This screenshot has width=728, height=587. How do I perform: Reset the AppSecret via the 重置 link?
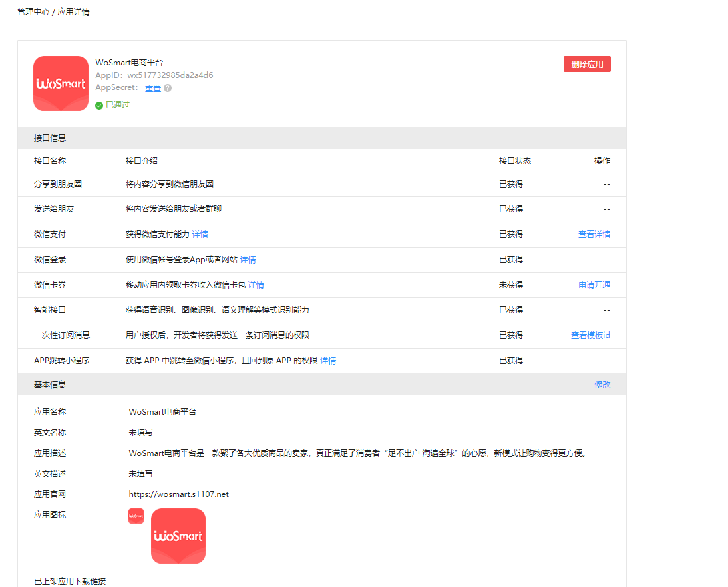click(153, 87)
